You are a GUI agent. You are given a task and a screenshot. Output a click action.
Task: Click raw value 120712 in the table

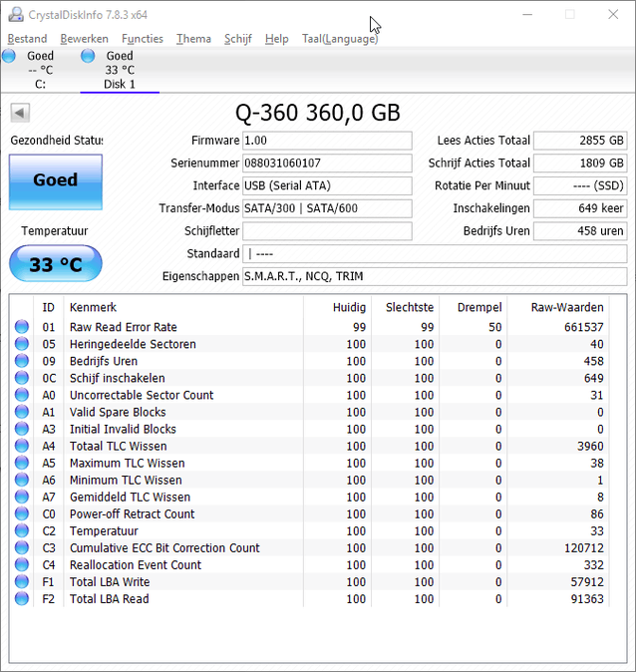[584, 547]
